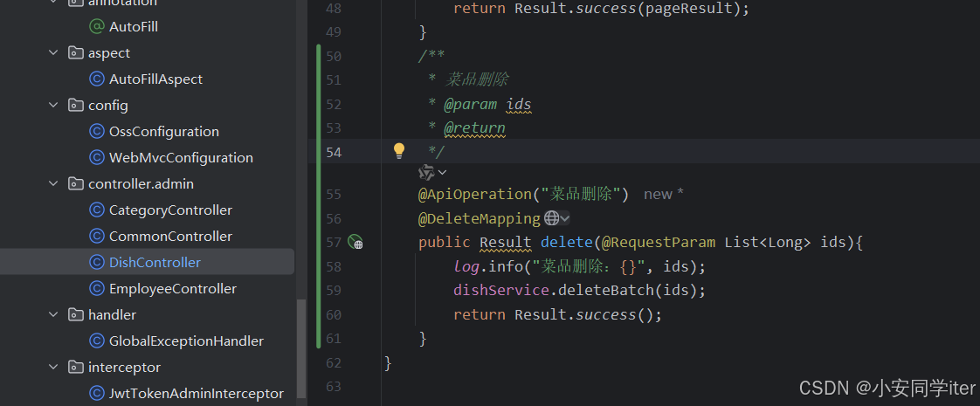Select the aspect folder icon
The image size is (980, 406).
click(x=76, y=53)
